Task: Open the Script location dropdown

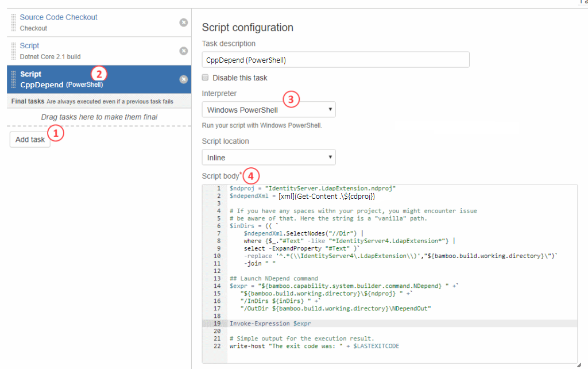Action: point(269,157)
